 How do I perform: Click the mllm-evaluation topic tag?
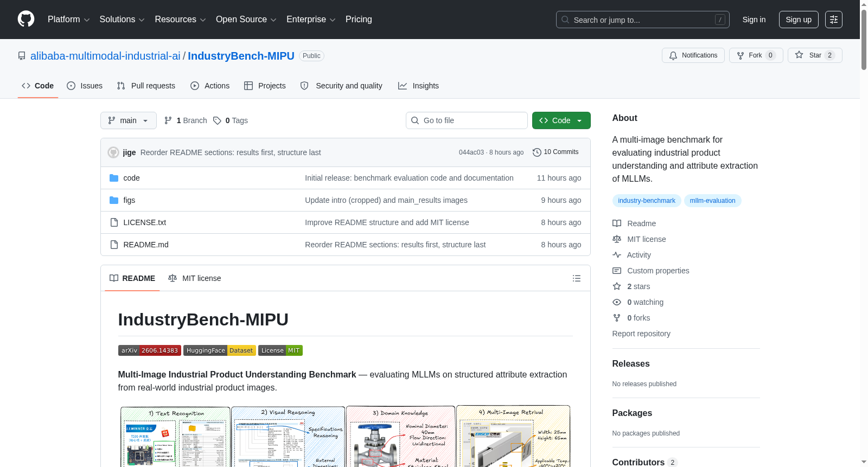tap(712, 201)
